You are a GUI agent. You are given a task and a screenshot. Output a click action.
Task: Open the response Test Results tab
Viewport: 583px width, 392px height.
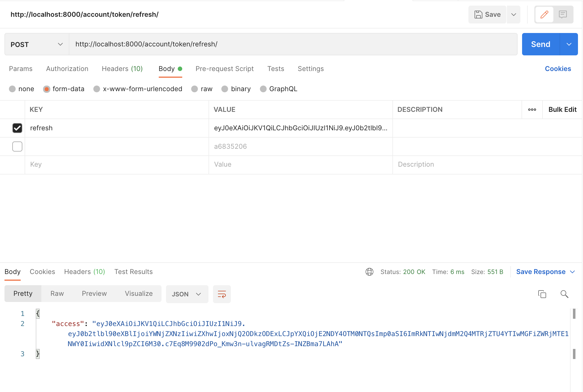133,272
